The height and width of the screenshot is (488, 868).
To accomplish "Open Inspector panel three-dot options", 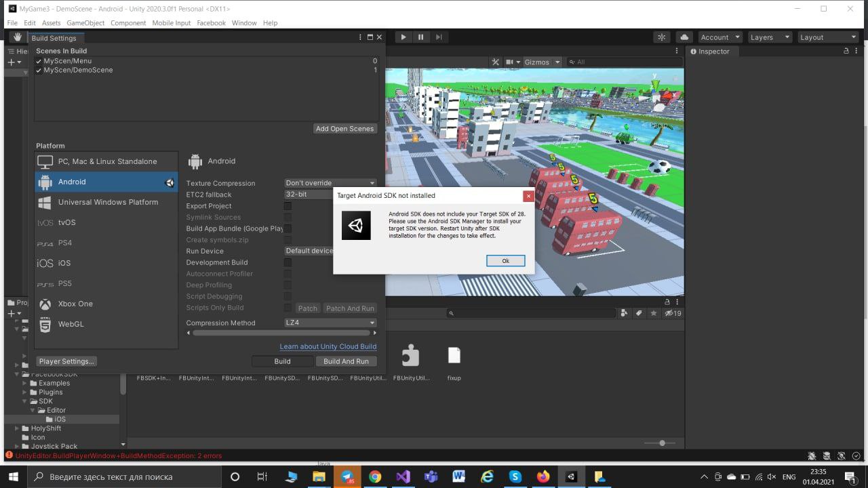I will pyautogui.click(x=857, y=51).
